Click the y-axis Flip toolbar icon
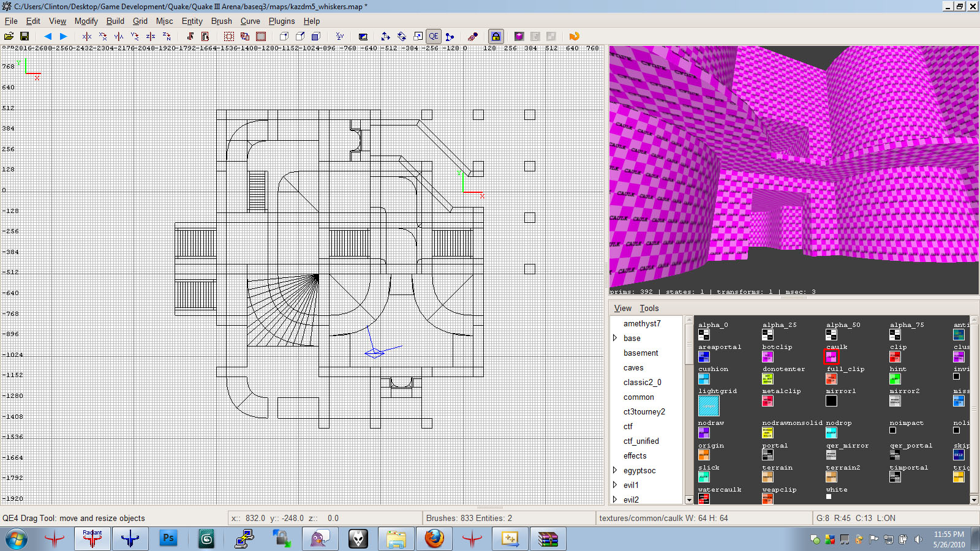The image size is (980, 551). [119, 37]
